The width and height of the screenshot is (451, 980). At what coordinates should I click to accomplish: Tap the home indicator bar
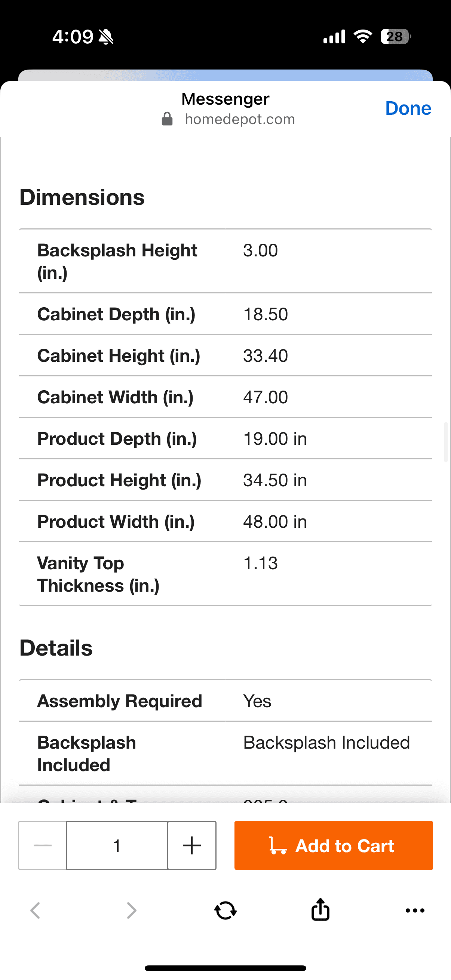tap(225, 968)
